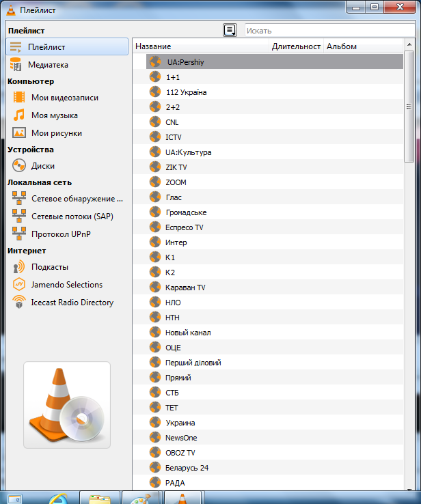
Task: Click the Paint icon in taskbar
Action: click(x=141, y=499)
